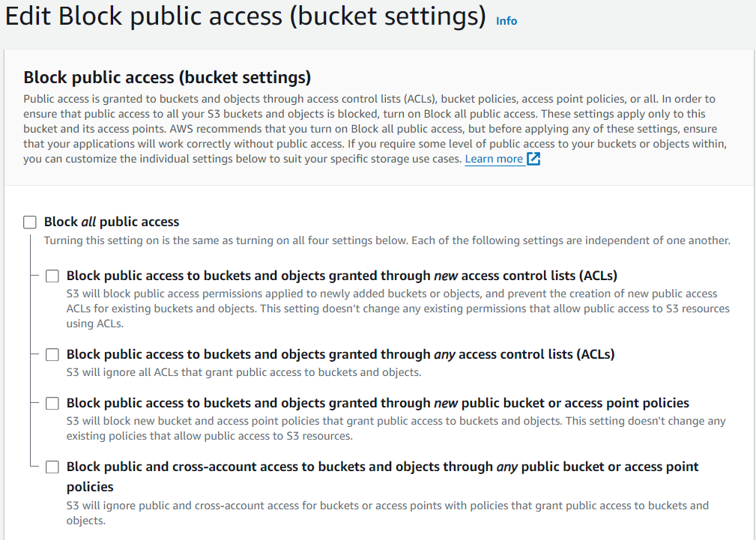This screenshot has height=540, width=756.
Task: Click the bold 'Block public access' section heading
Action: tap(167, 77)
